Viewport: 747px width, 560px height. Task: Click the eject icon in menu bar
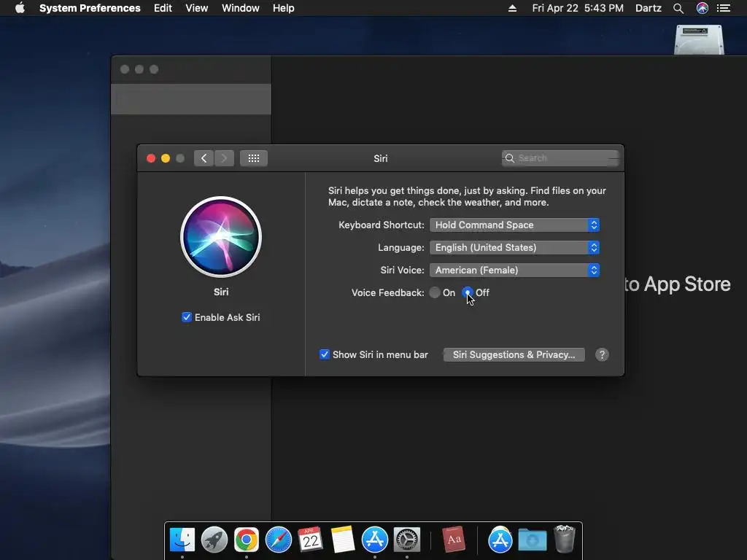512,8
